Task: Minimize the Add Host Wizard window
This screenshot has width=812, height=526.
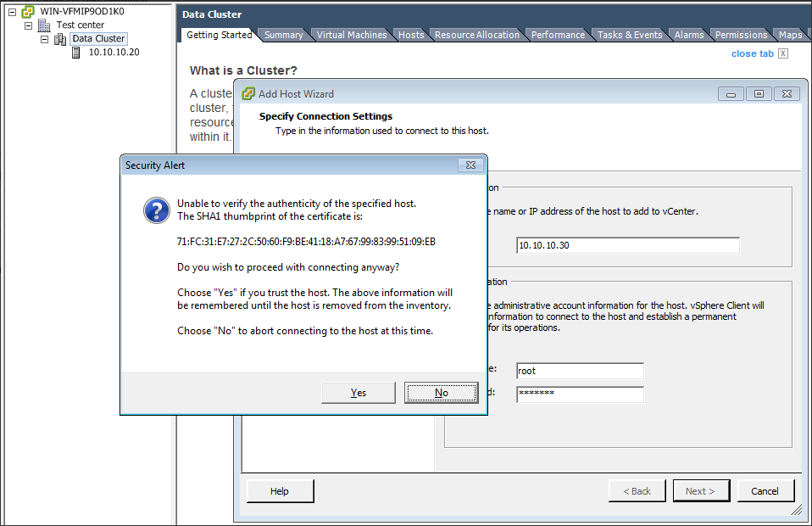Action: pos(731,94)
